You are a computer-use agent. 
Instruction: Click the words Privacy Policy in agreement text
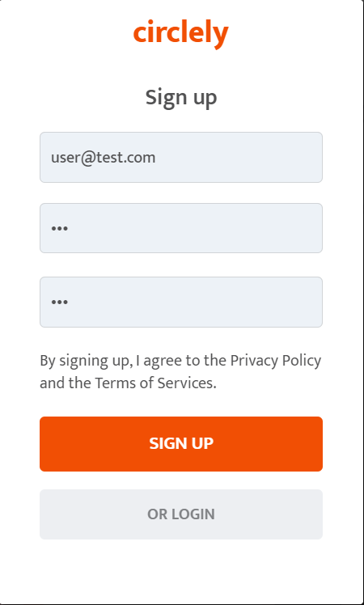276,361
